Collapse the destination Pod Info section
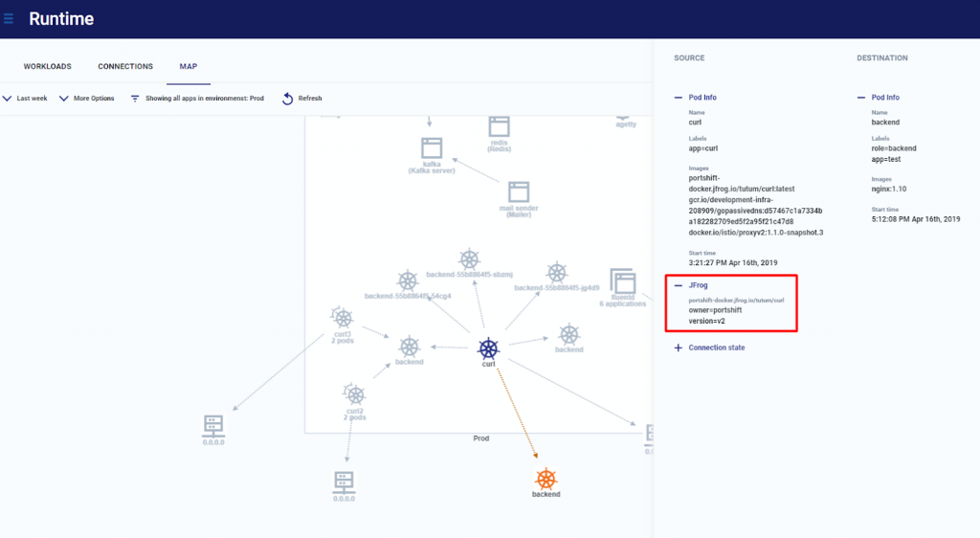Image resolution: width=980 pixels, height=538 pixels. 861,98
